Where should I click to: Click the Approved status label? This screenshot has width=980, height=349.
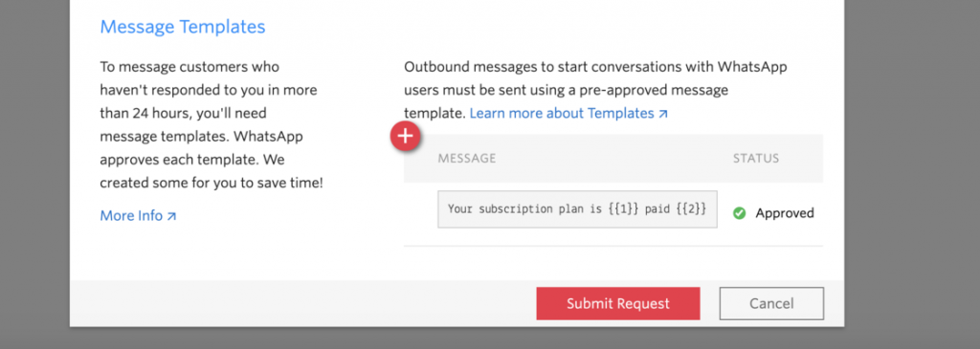(785, 213)
